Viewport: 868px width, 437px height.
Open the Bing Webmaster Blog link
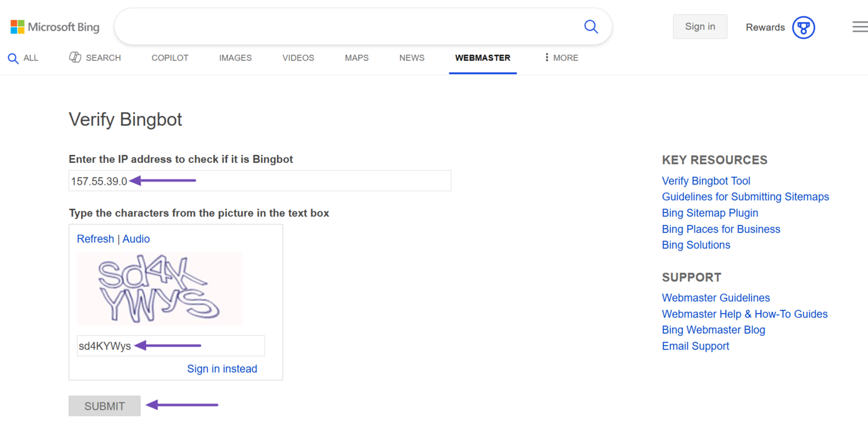[713, 330]
